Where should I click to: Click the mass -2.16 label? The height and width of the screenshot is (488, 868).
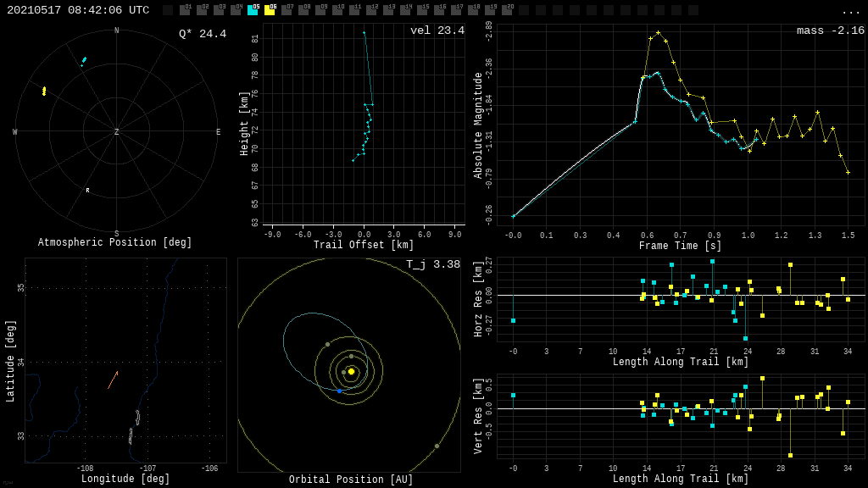pos(830,30)
